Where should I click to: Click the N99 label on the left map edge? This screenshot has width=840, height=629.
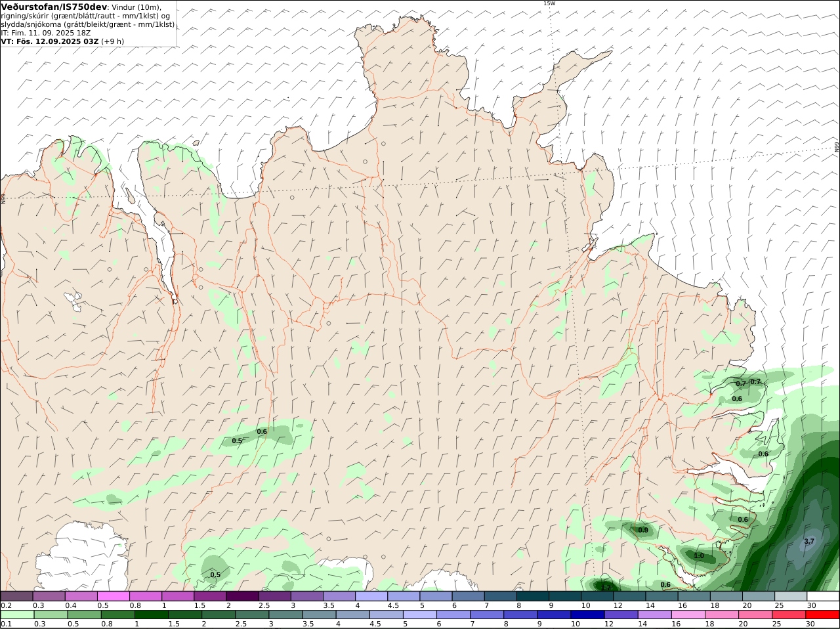point(3,198)
